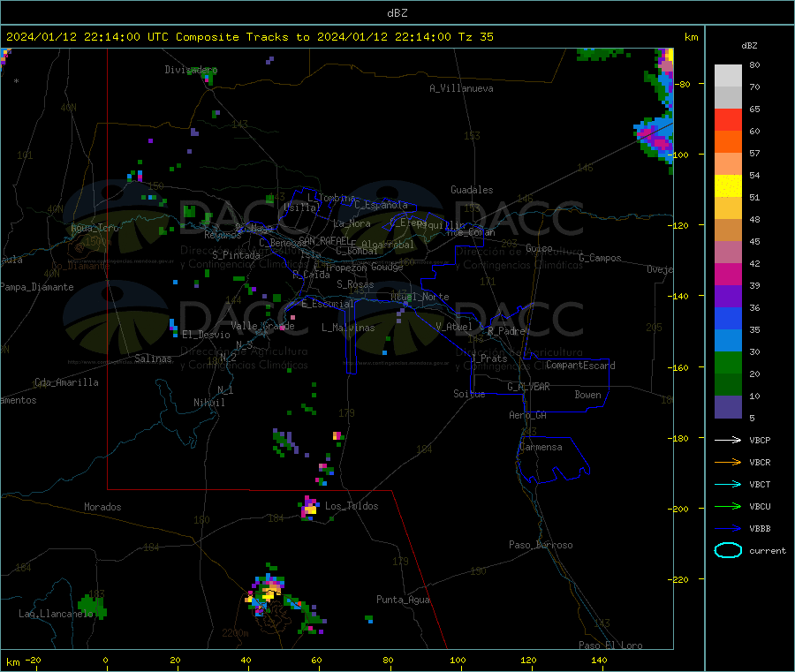The height and width of the screenshot is (672, 795).
Task: Pick the magenta 39 dBZ color swatch
Action: click(x=728, y=274)
